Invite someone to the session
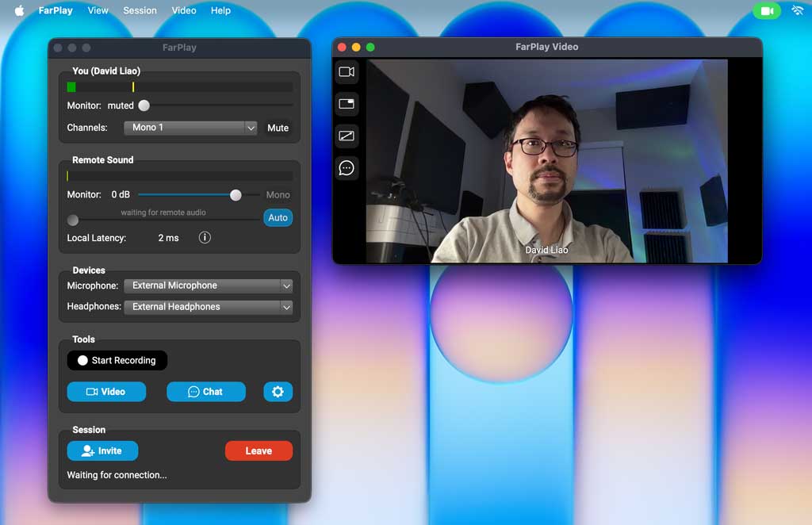Screen dimensions: 812x525 [102, 451]
